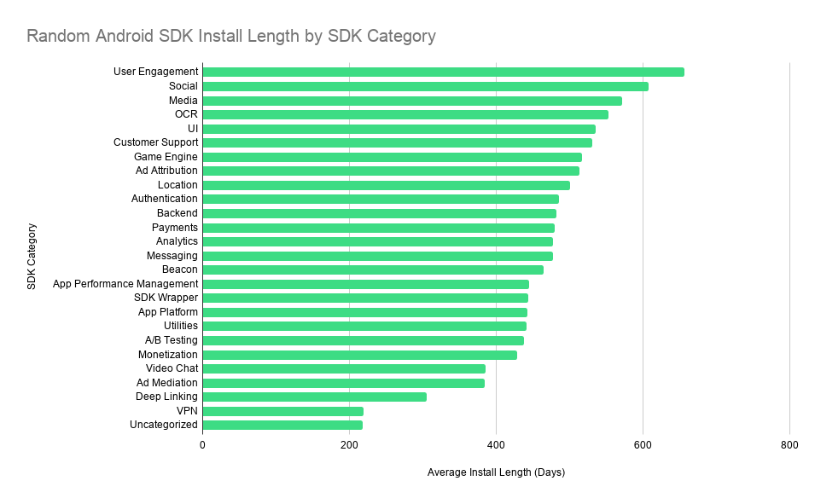This screenshot has width=815, height=504.
Task: Click the Authentication label
Action: pyautogui.click(x=164, y=199)
